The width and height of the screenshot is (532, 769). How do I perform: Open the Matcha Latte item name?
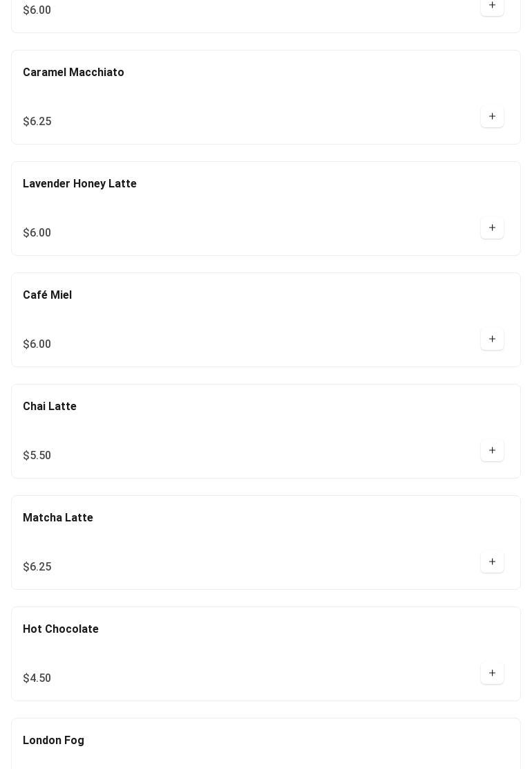pyautogui.click(x=58, y=517)
